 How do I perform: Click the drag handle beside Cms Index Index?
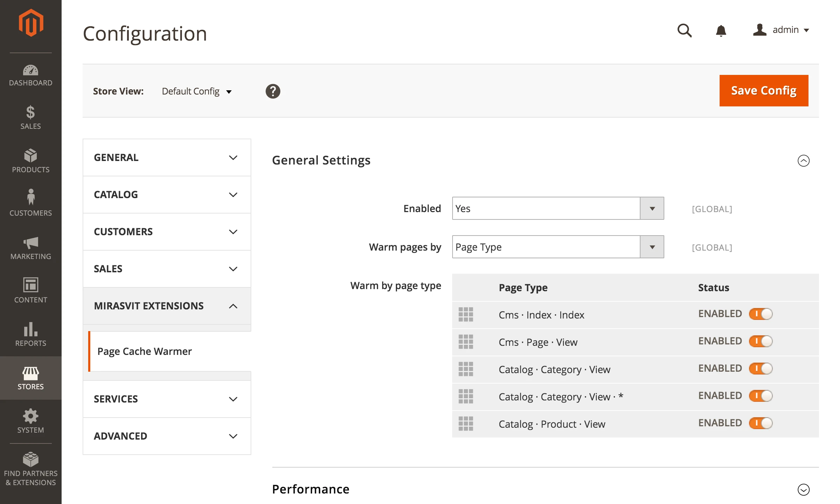(466, 314)
